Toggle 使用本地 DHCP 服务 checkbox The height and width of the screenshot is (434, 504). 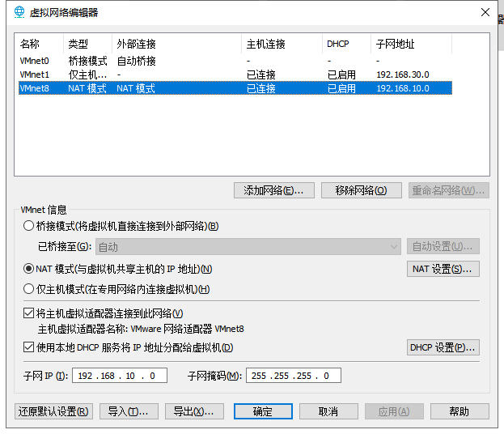[x=28, y=347]
